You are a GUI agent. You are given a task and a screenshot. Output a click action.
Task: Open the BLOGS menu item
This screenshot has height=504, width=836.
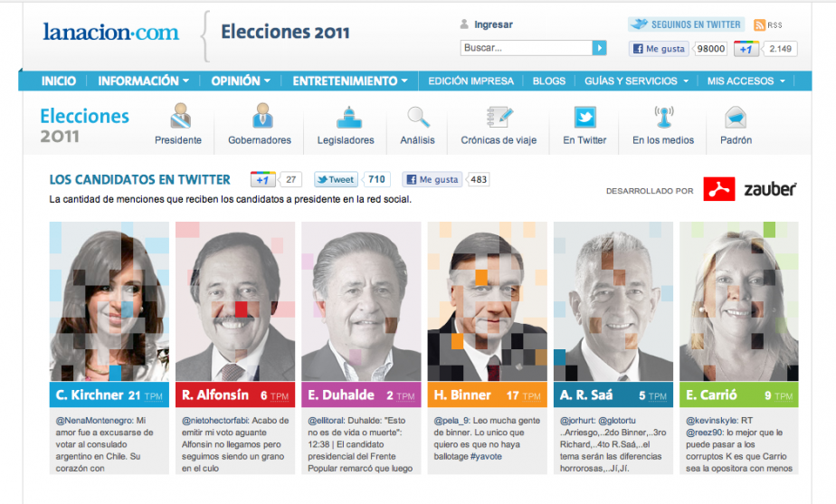pos(548,81)
